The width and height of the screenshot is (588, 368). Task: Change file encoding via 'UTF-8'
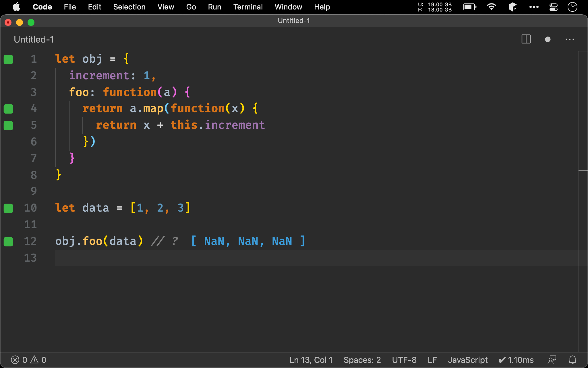tap(404, 360)
